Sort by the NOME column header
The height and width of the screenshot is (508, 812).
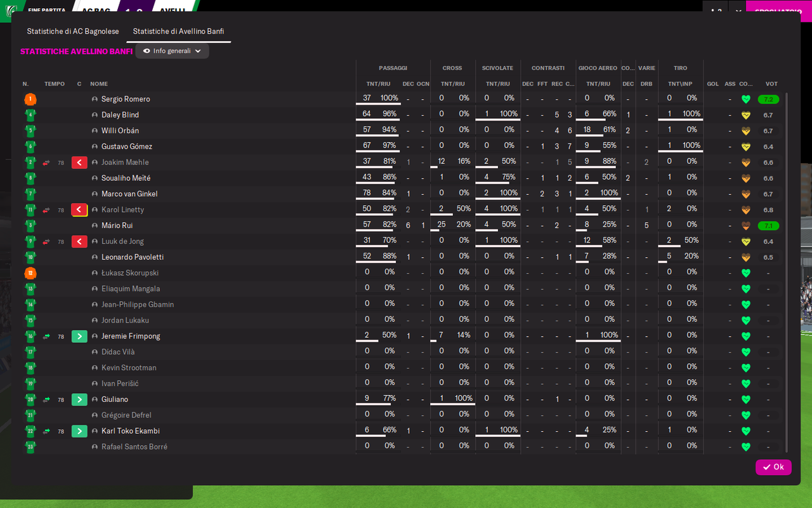(99, 84)
